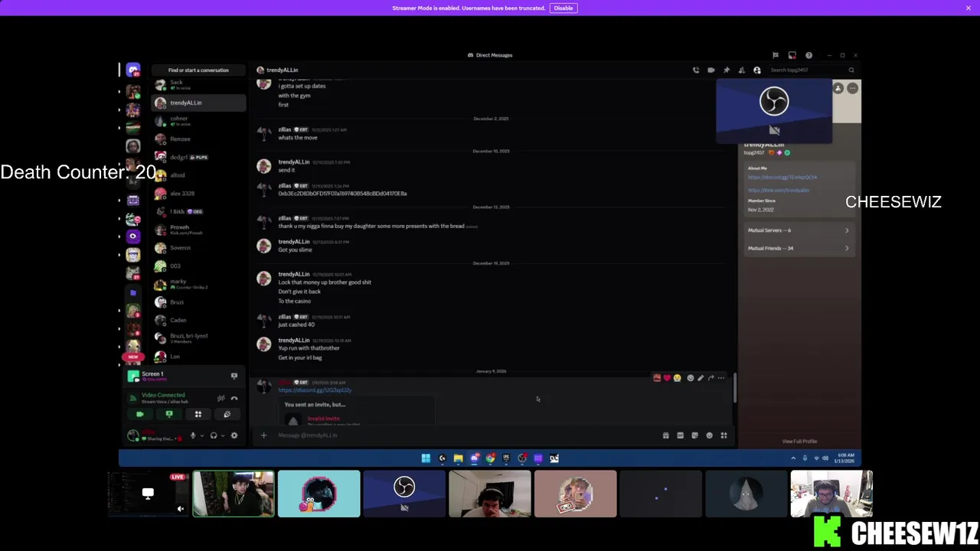Open more options ellipsis on hovered message
Screen dimensions: 980x551
tap(720, 378)
